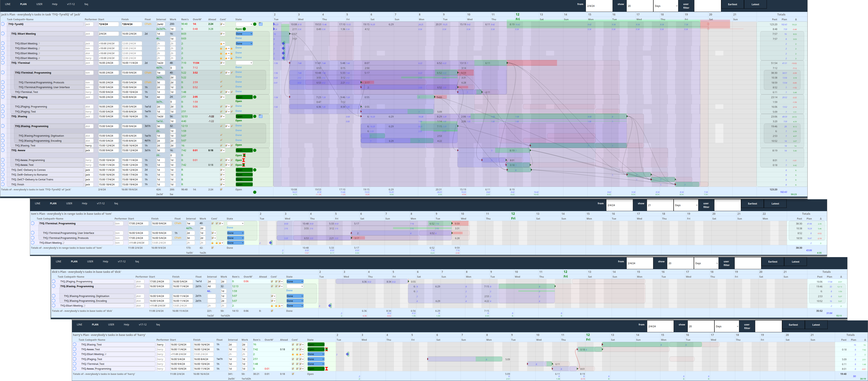Click the leftmost lock icon on dick's TYQ.0Start Meeting. 3 row

point(272,306)
